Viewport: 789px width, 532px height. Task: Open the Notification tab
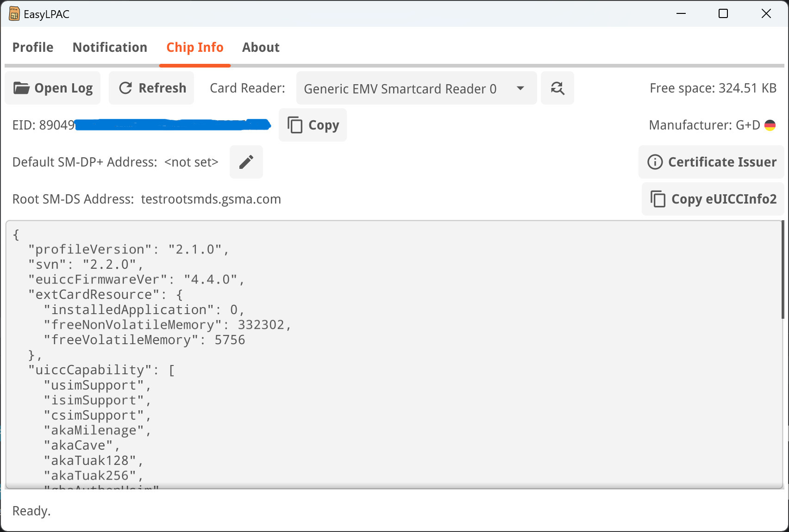110,47
